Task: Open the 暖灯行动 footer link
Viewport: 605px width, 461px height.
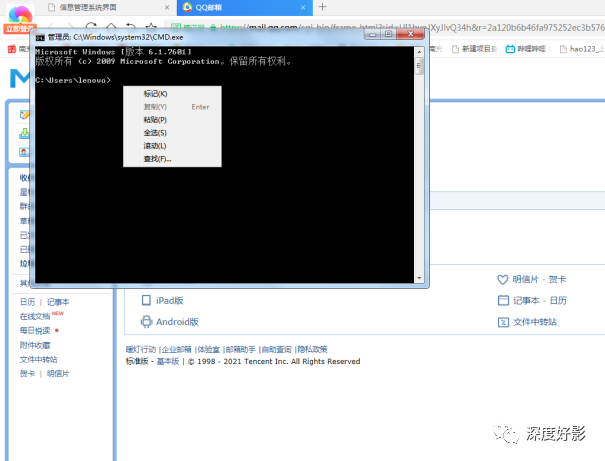Action: tap(141, 349)
